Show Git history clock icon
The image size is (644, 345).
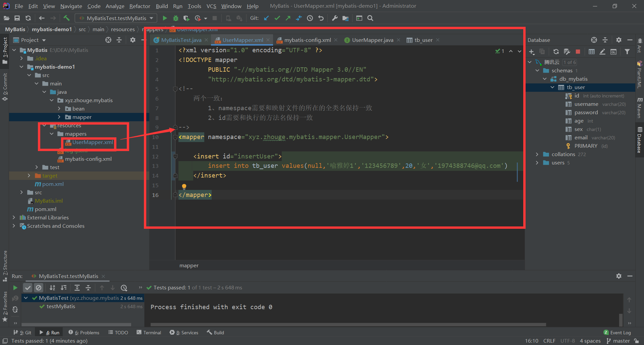coord(310,18)
